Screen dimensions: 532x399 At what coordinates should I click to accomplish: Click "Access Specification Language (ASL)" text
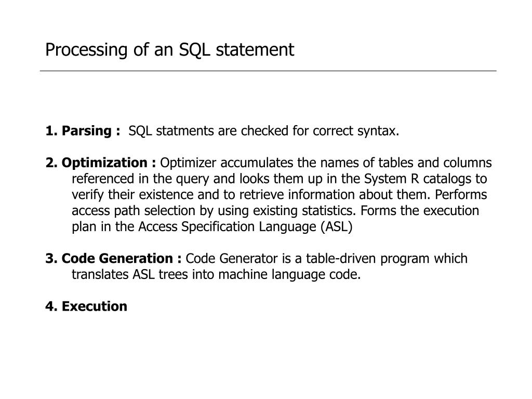[x=245, y=227]
